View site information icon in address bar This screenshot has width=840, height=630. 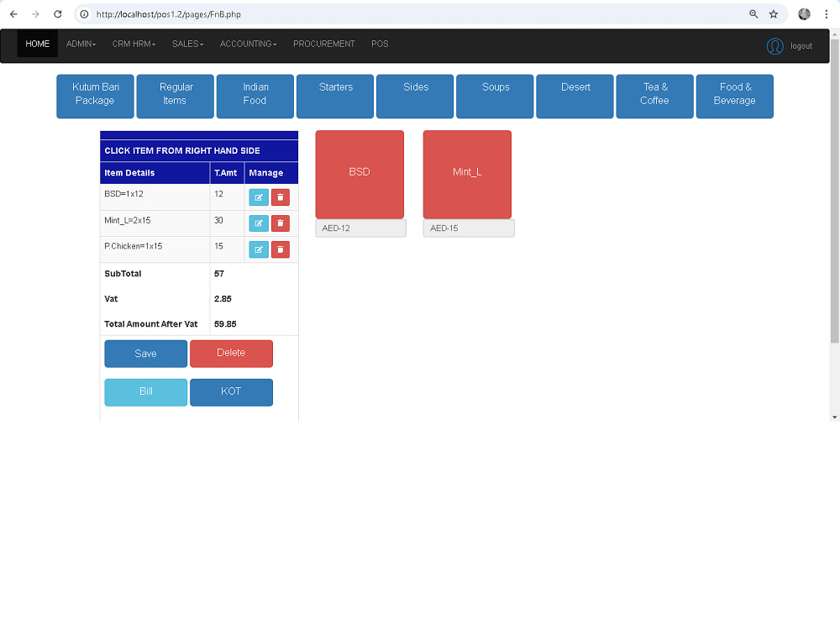[84, 14]
